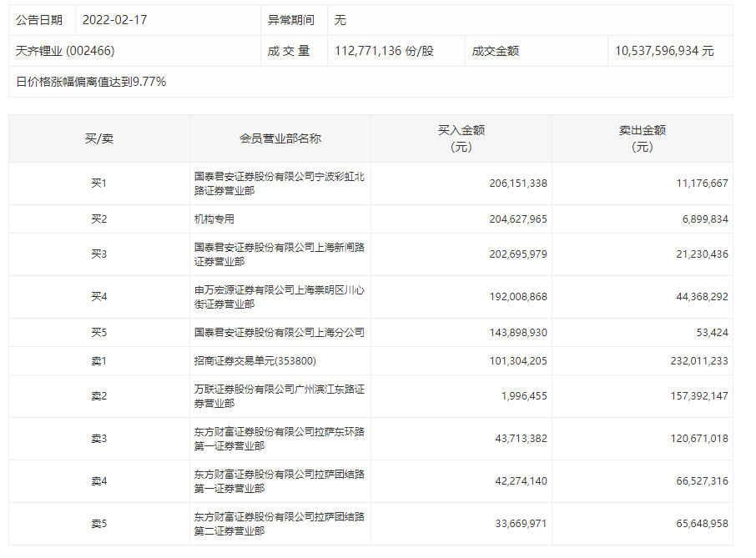Viewport: 756px width, 558px height.
Task: Click the 成交金额 label
Action: 496,51
